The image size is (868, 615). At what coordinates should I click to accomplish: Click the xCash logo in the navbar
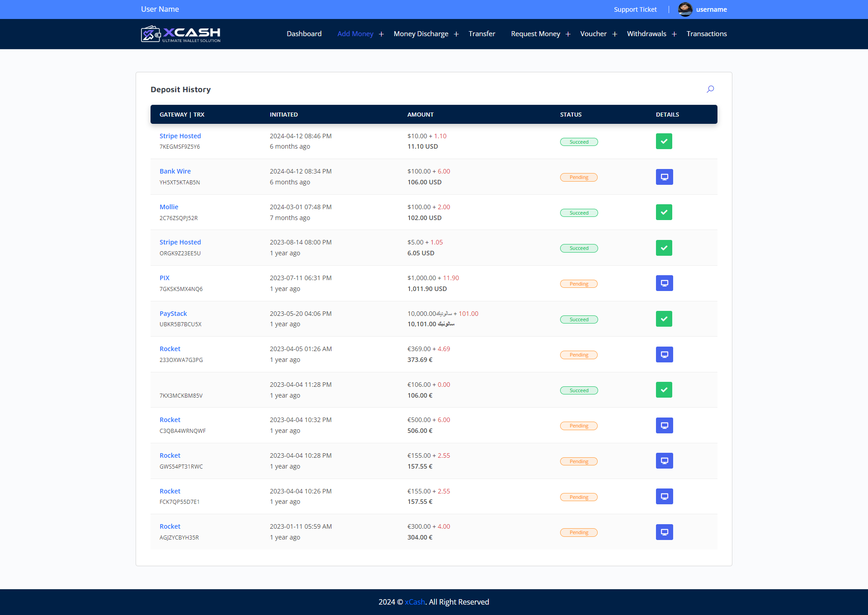[180, 33]
